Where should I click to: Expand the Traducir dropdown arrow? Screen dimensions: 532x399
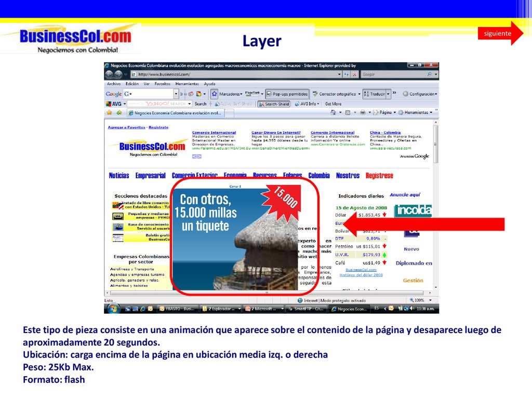coord(388,94)
